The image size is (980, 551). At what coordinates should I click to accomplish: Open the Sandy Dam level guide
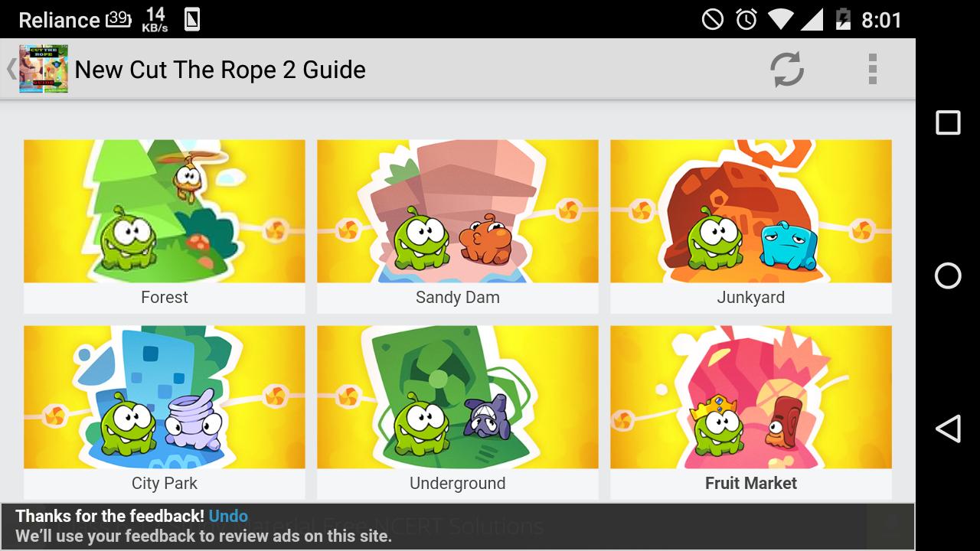pyautogui.click(x=457, y=226)
